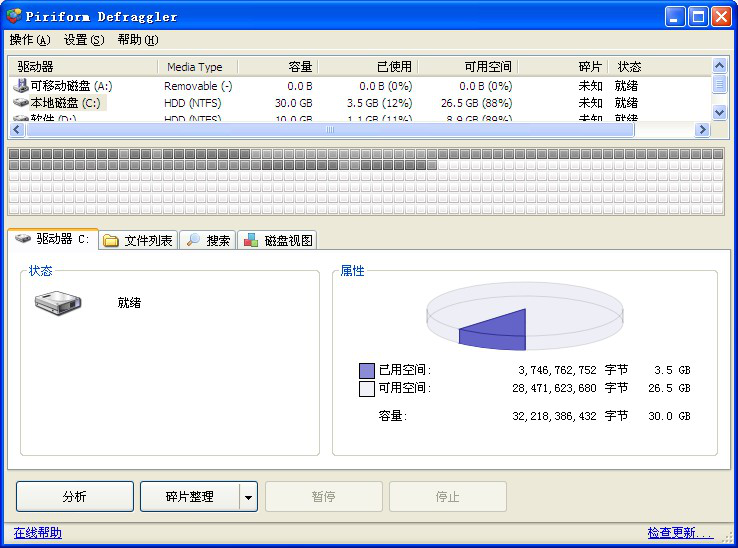Image resolution: width=738 pixels, height=548 pixels.
Task: Open the 操作(A) menu
Action: [x=30, y=40]
